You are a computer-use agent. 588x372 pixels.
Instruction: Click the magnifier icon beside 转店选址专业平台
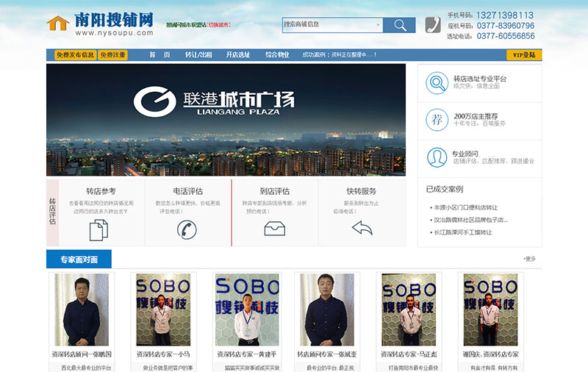point(437,82)
